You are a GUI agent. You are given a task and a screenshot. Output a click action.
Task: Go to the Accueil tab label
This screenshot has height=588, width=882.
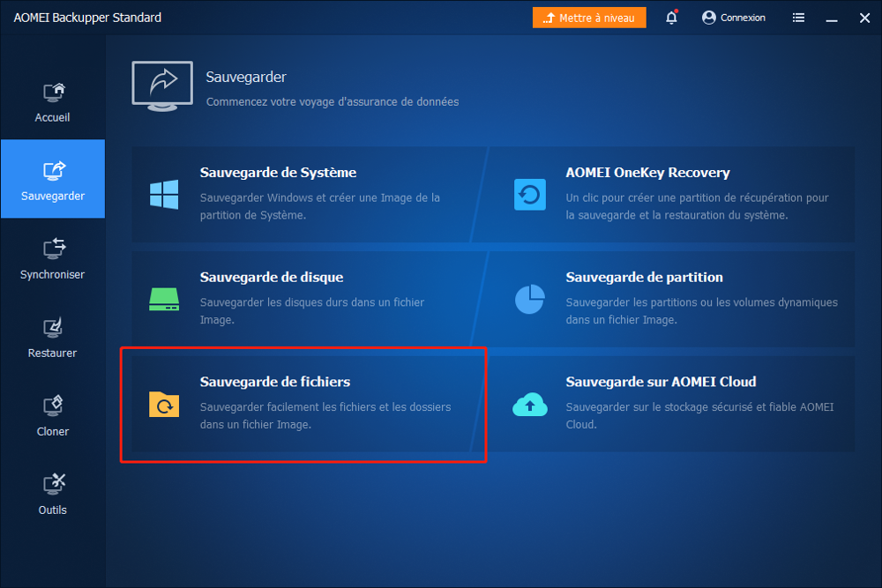(52, 117)
